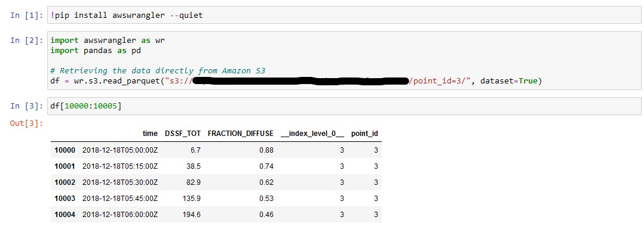Click the point_id column header
This screenshot has height=226, width=644.
pos(364,134)
